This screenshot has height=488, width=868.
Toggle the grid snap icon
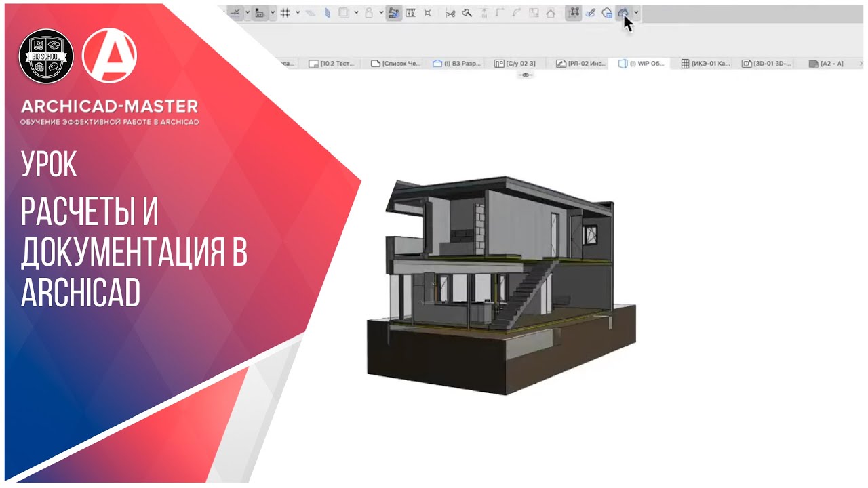[285, 13]
